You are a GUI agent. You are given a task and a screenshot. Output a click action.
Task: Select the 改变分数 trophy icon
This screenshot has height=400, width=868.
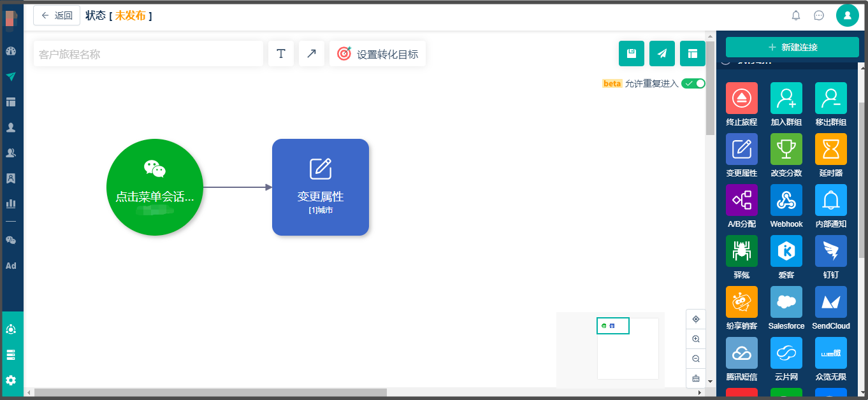click(786, 149)
